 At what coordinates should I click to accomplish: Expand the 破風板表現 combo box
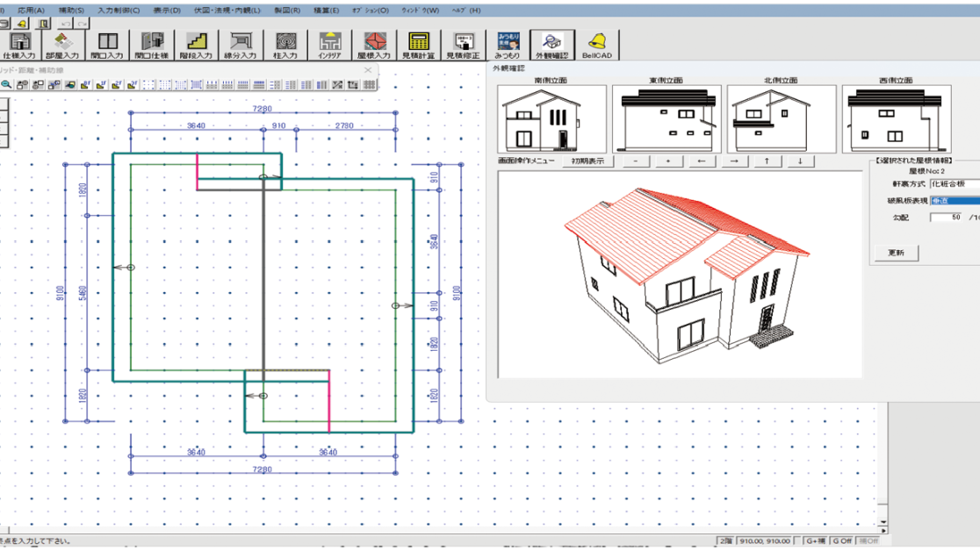[954, 201]
